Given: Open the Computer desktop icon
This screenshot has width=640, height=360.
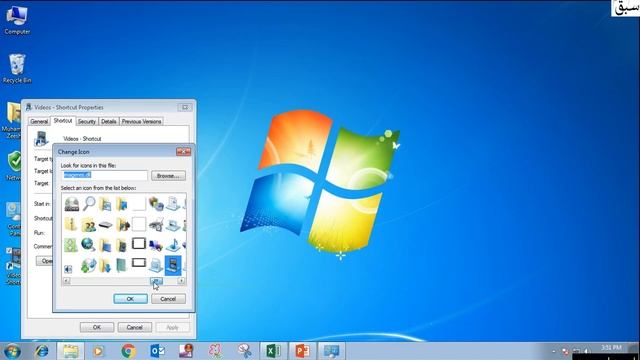Looking at the screenshot, I should tap(17, 20).
